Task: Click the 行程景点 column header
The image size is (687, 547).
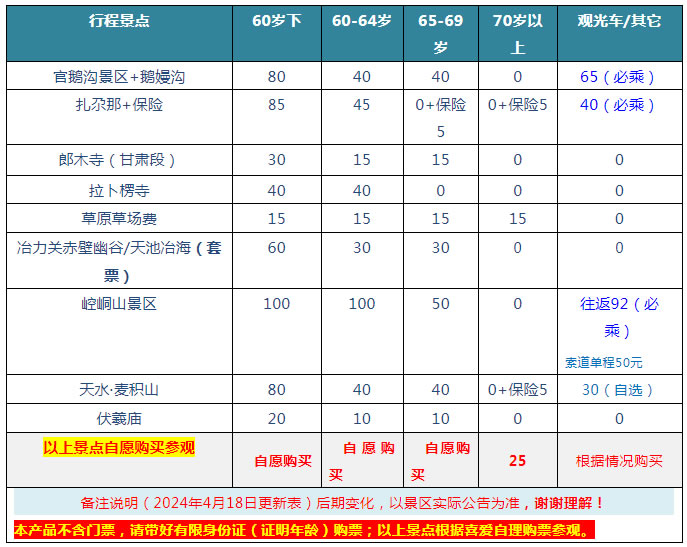Action: [119, 20]
